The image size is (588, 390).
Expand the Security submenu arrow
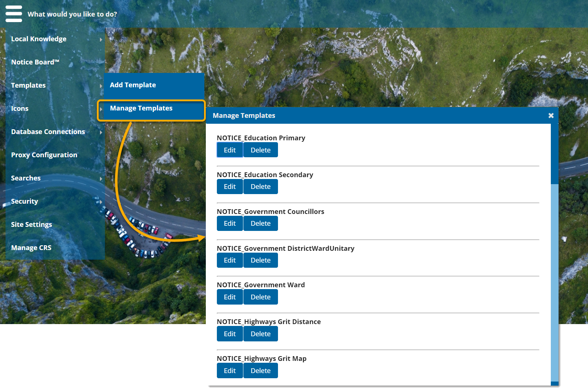pos(101,202)
